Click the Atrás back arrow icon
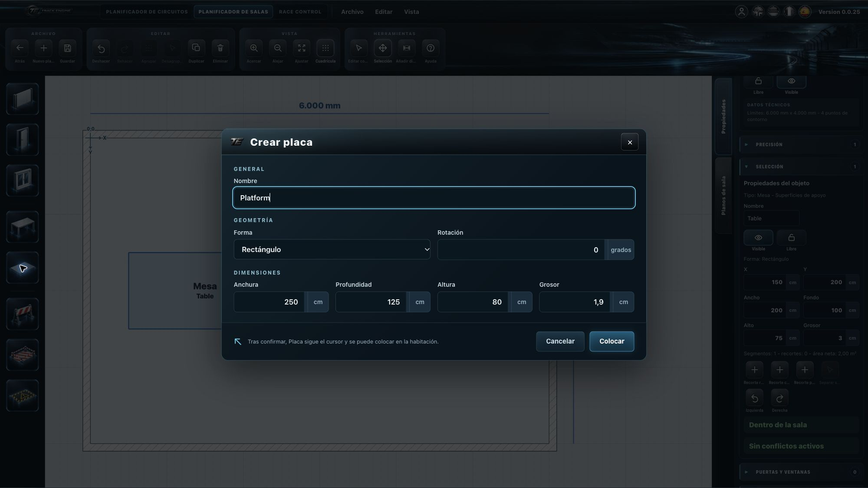Screen dimensions: 868x488 pyautogui.click(x=20, y=48)
